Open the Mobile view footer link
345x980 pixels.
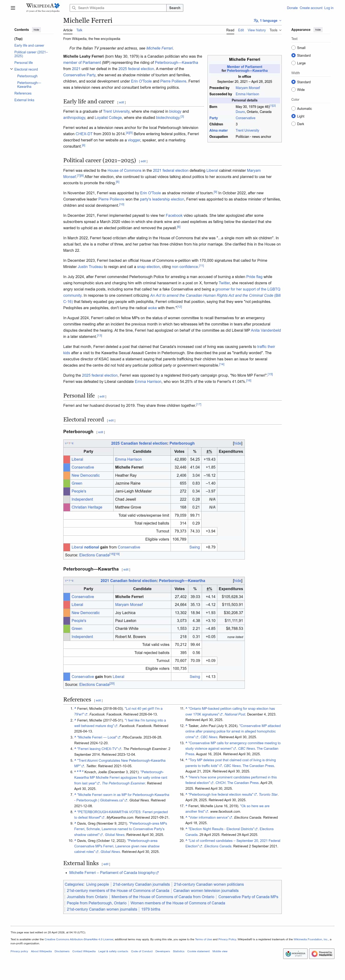(x=220, y=952)
